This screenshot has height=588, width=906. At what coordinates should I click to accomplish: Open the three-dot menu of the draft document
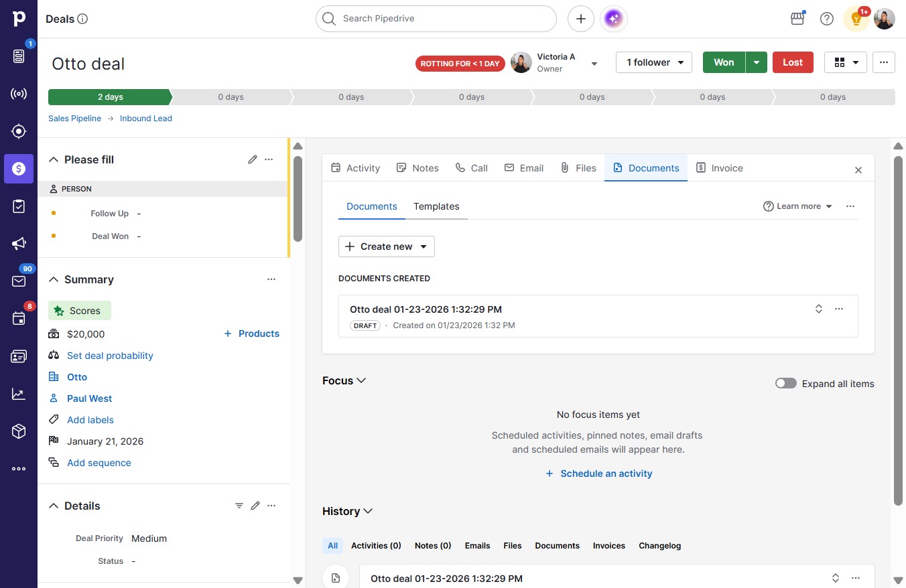(x=839, y=309)
